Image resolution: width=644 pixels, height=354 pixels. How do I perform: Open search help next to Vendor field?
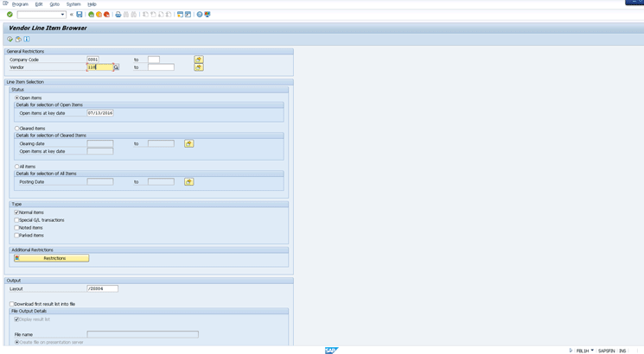[116, 67]
